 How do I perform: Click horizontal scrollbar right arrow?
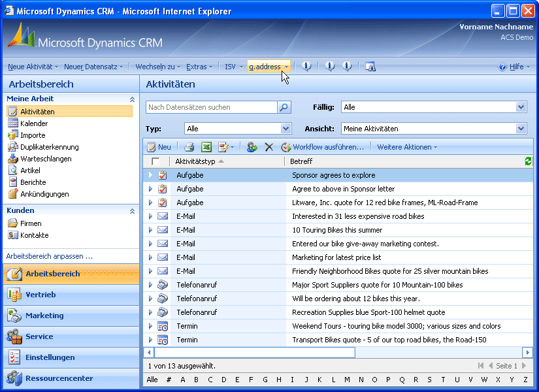coord(528,352)
